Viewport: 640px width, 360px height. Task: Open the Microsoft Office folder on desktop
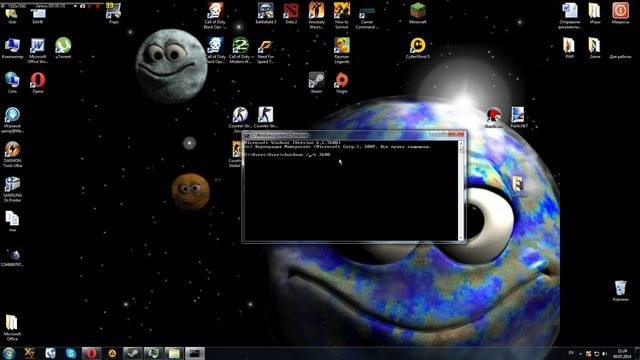click(x=12, y=327)
